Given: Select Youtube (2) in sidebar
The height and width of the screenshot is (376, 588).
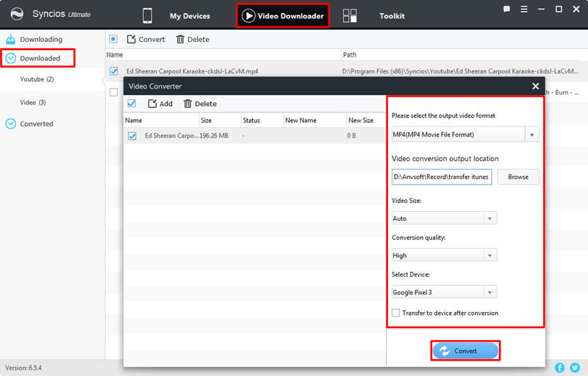Looking at the screenshot, I should pos(37,79).
